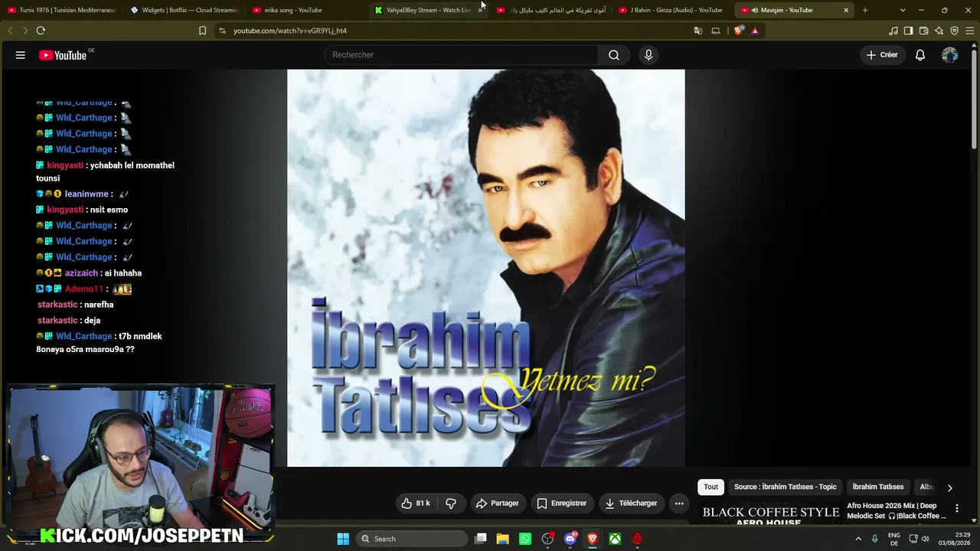The image size is (980, 551).
Task: Click the cast screen icon in address bar
Action: (x=716, y=31)
